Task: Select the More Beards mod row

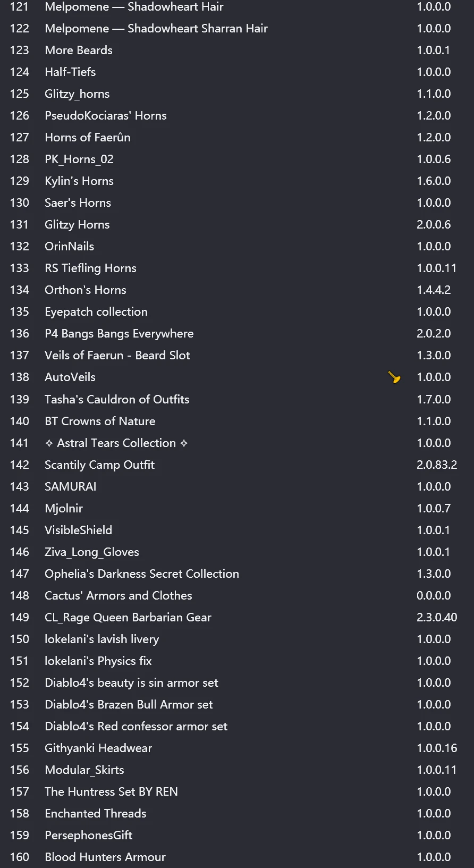Action: pyautogui.click(x=79, y=50)
